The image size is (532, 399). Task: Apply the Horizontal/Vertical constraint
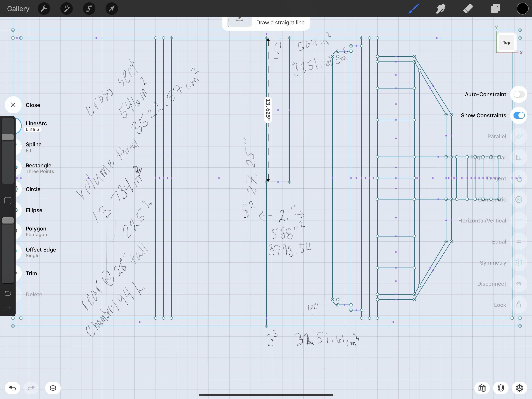[519, 221]
